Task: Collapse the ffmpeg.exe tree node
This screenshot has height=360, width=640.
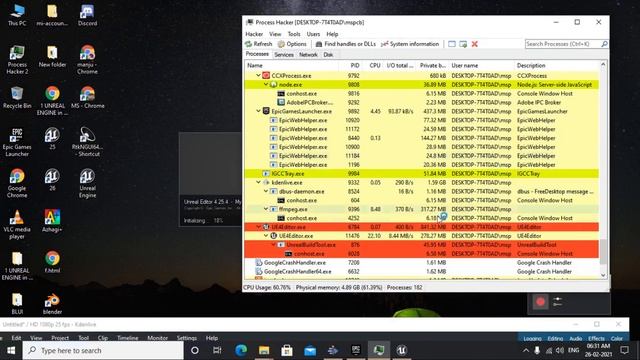Action: pyautogui.click(x=266, y=209)
